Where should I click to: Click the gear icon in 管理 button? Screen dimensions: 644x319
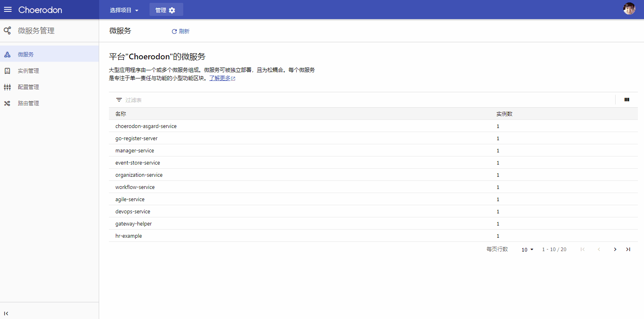pyautogui.click(x=172, y=10)
